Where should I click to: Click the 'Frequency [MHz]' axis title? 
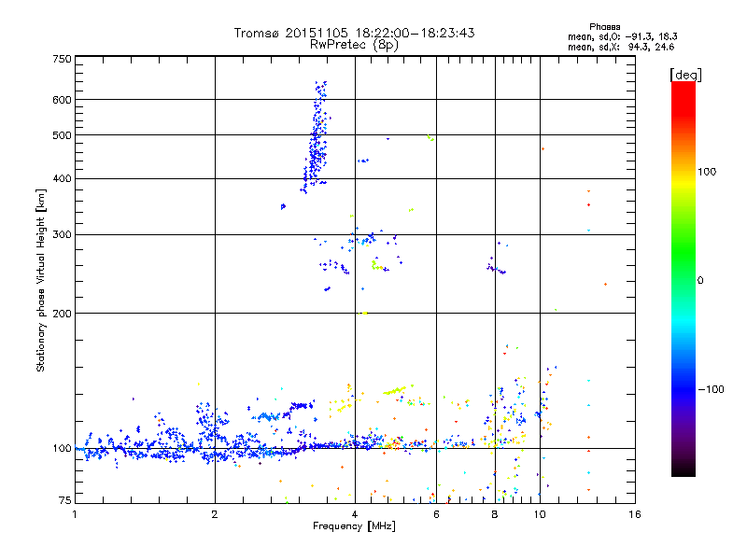point(354,526)
